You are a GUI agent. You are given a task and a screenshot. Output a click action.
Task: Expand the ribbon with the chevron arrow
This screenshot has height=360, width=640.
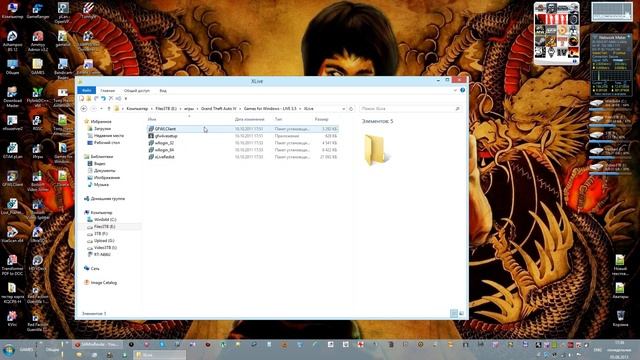point(455,90)
